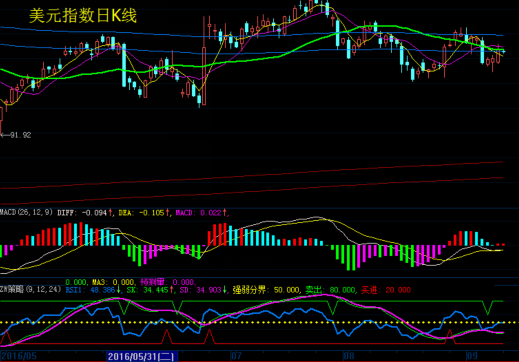Screen dimensions: 519x362
Task: Click the 09 month marker on time axis
Action: [x=472, y=356]
